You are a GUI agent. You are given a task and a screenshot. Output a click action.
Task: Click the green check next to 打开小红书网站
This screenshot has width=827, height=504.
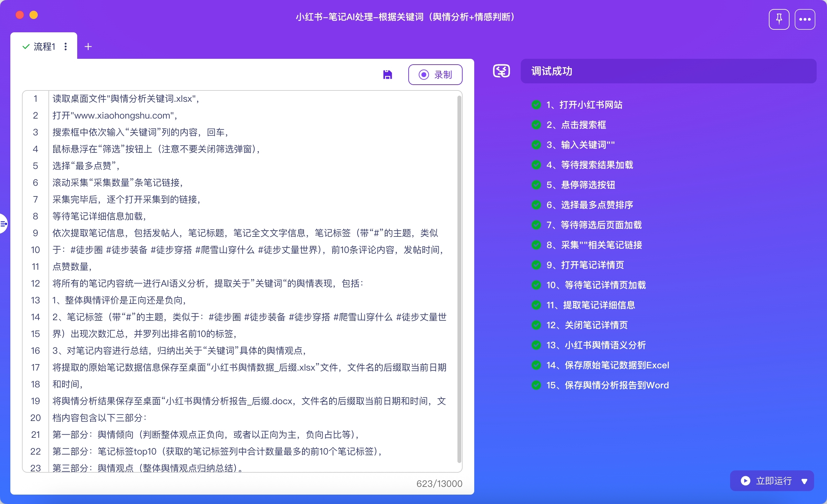coord(536,105)
